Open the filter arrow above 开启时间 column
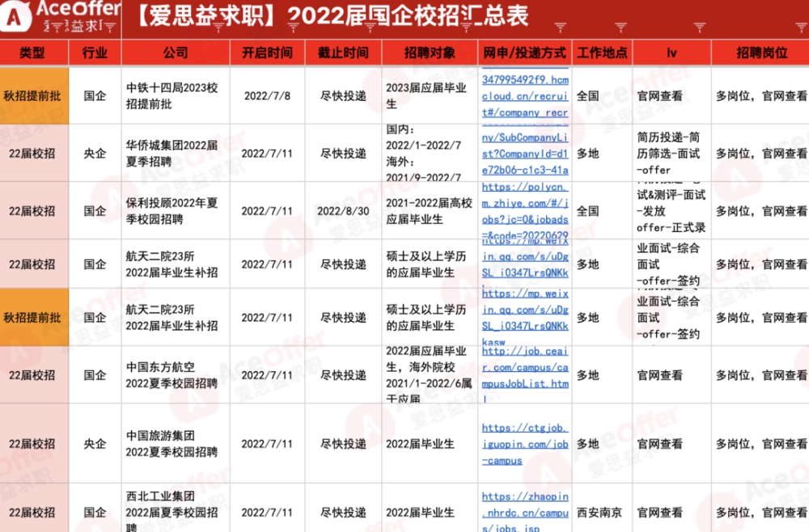809x532 pixels. [x=294, y=27]
